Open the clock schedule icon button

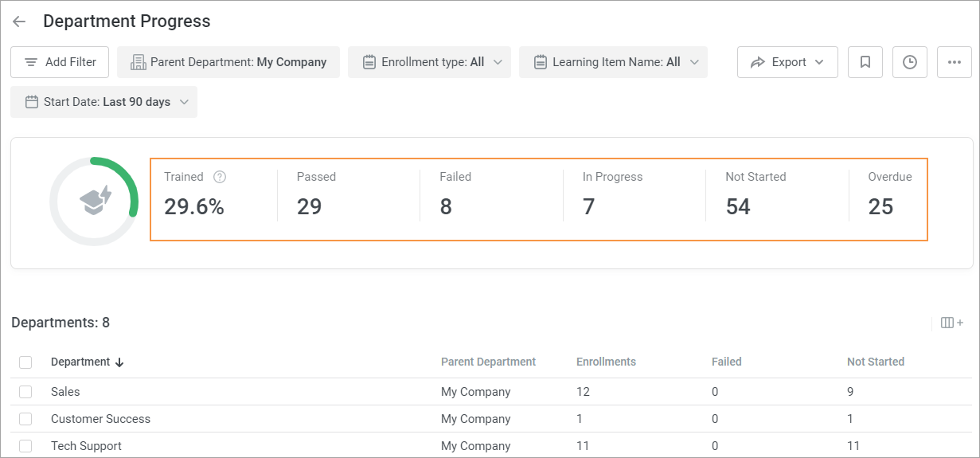910,62
